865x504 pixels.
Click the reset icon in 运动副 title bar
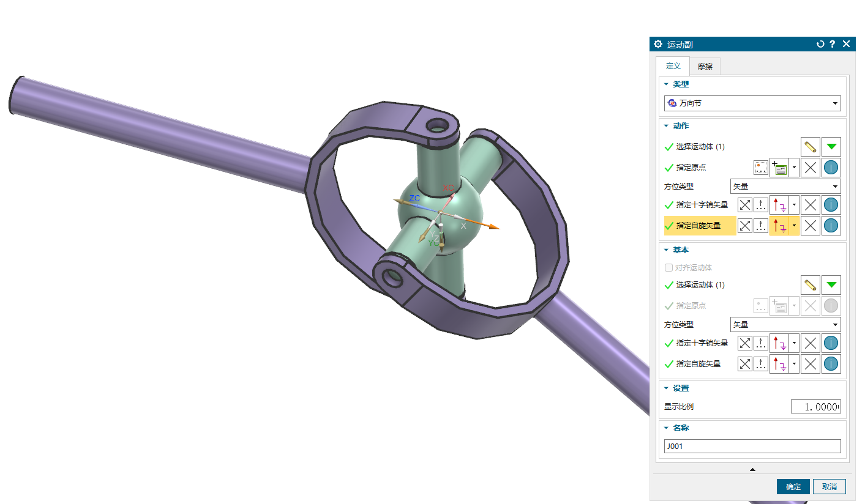(820, 44)
